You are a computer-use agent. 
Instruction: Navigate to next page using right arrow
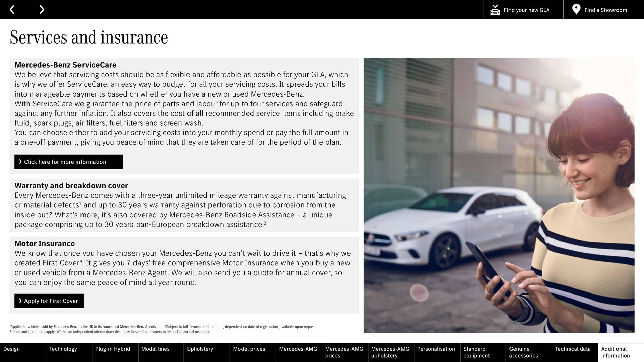pyautogui.click(x=42, y=9)
